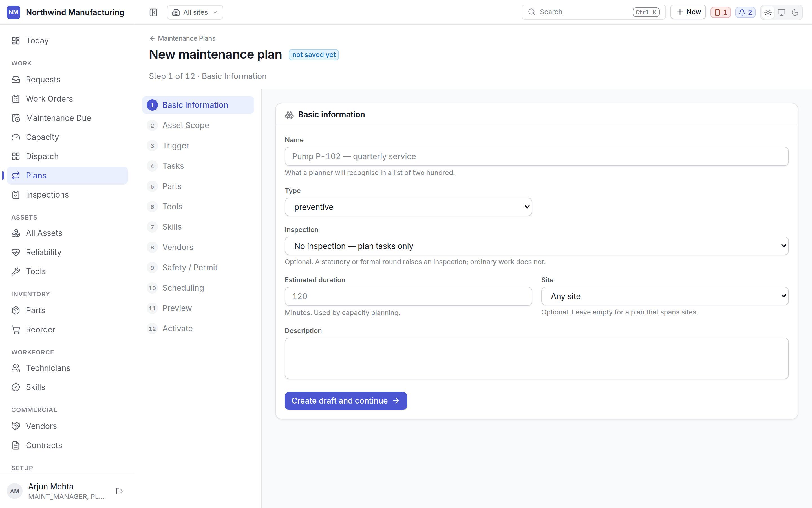Go back to Maintenance Plans
The width and height of the screenshot is (812, 508).
pos(182,38)
